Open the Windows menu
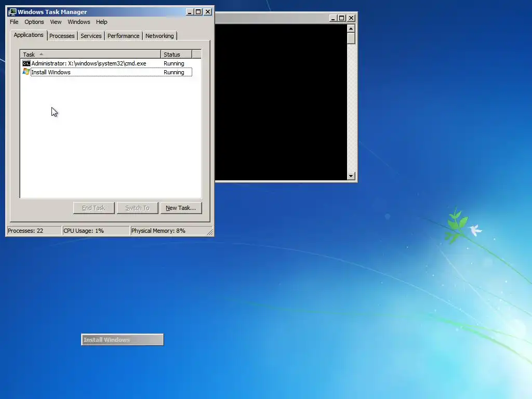Image resolution: width=532 pixels, height=399 pixels. (79, 22)
